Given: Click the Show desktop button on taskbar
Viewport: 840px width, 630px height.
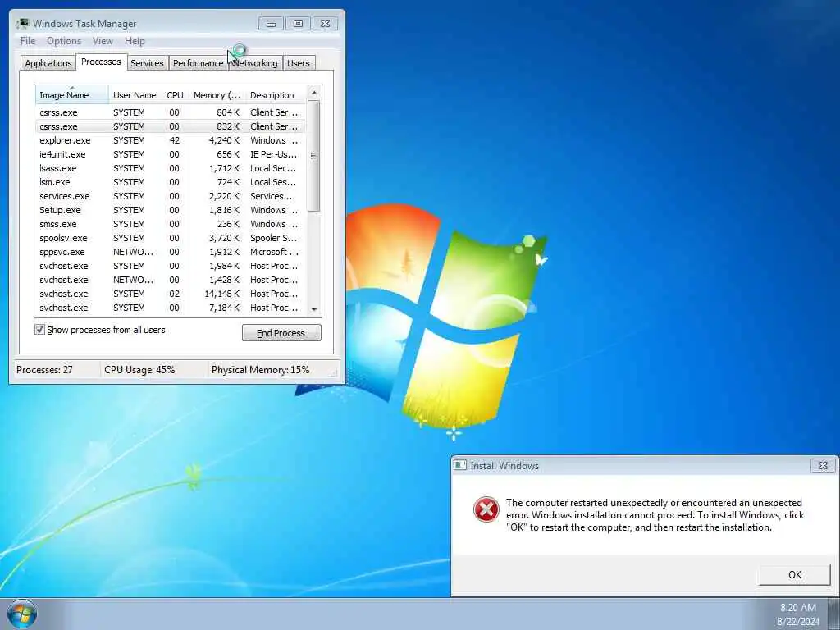Looking at the screenshot, I should (834, 614).
